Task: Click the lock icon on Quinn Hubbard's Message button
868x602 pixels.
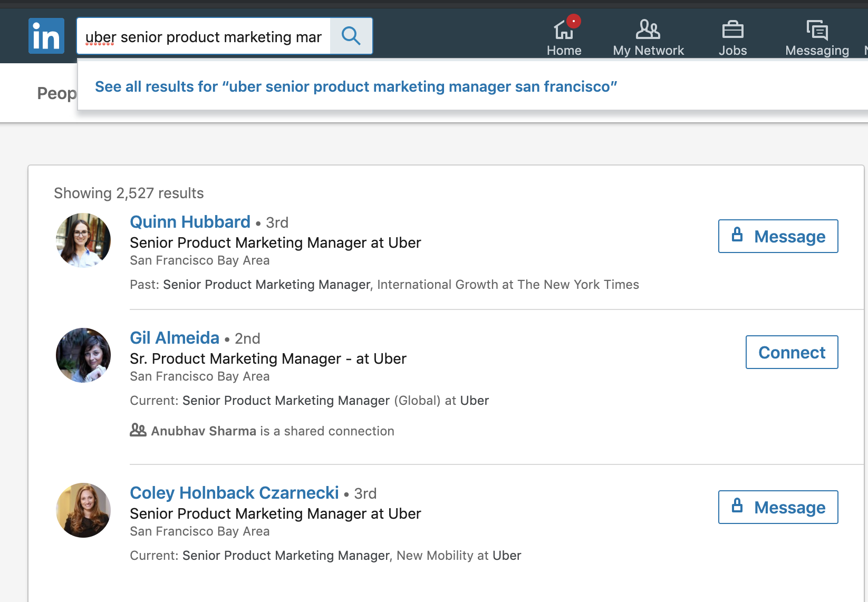Action: click(738, 236)
